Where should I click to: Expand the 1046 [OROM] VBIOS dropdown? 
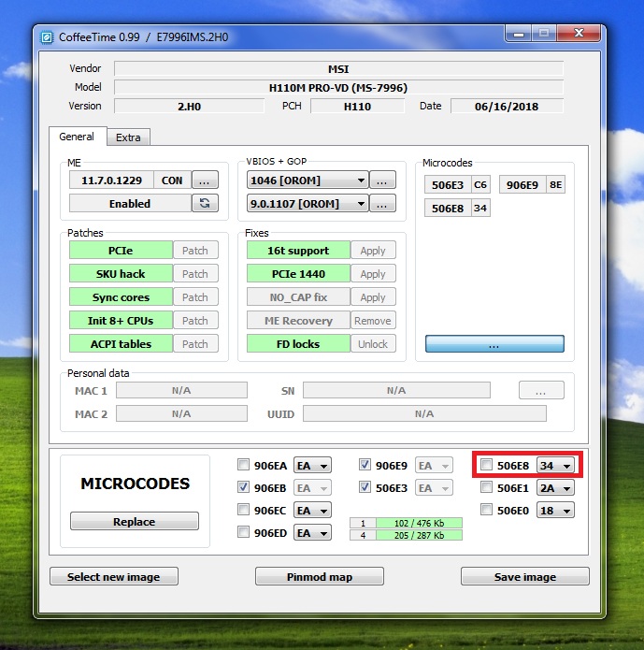(308, 181)
